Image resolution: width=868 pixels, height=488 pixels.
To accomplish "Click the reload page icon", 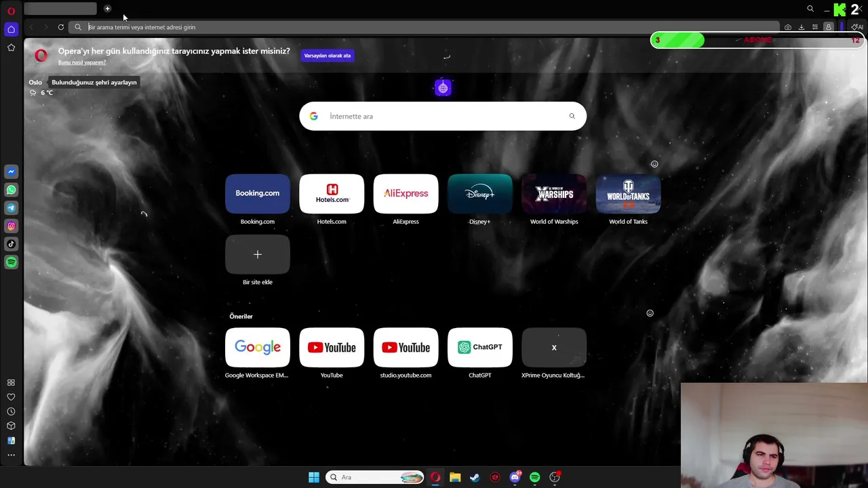I will [61, 27].
